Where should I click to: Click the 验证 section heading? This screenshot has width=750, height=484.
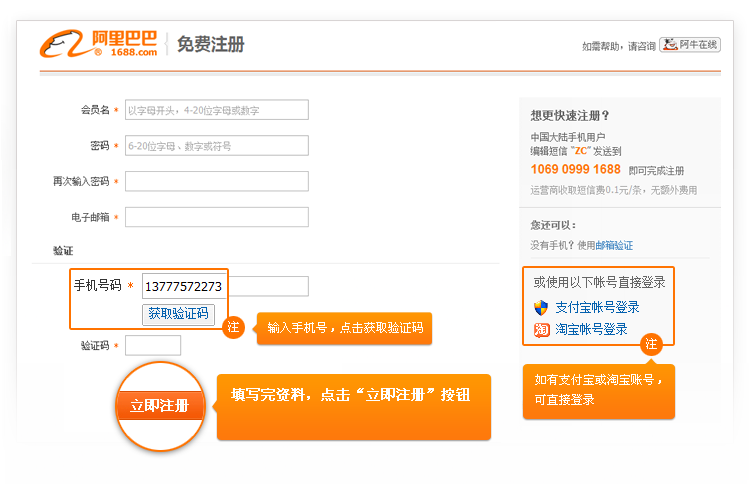coord(63,251)
